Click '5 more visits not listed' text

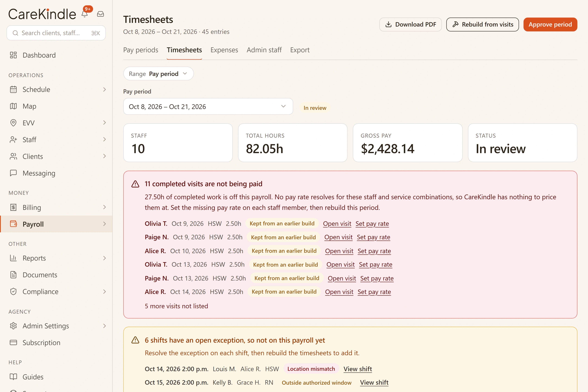(176, 306)
